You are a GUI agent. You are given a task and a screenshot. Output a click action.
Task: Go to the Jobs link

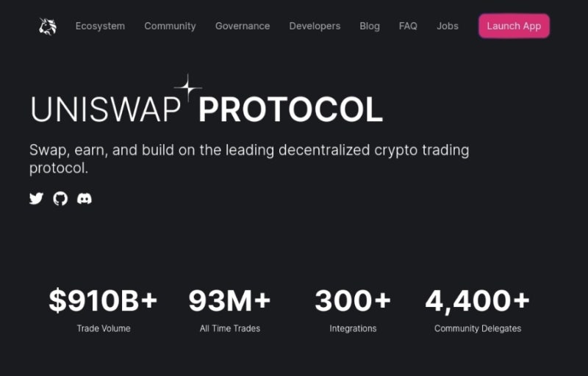[x=448, y=26]
